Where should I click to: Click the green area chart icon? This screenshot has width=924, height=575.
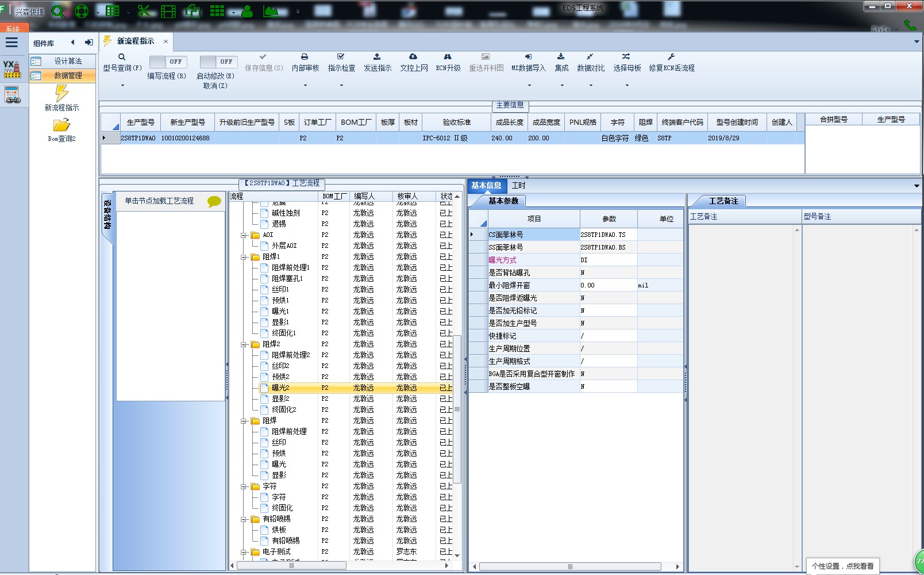coord(271,11)
